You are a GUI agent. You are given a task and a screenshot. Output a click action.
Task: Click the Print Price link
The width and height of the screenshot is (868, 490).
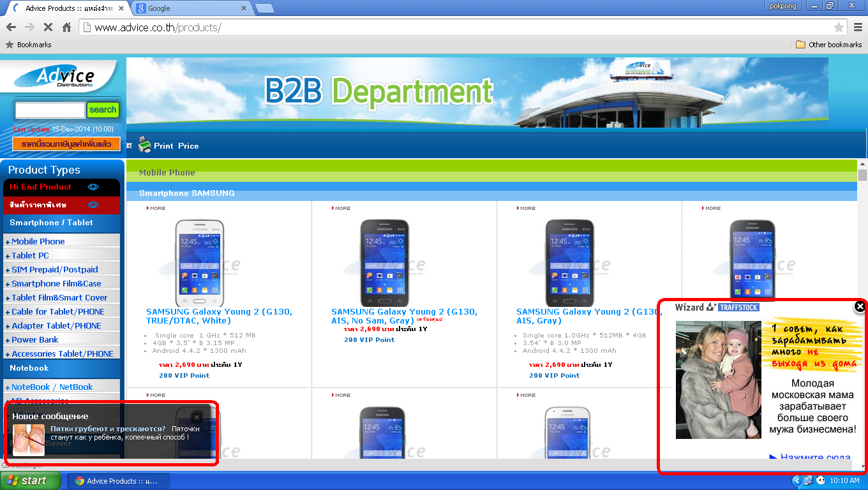176,146
